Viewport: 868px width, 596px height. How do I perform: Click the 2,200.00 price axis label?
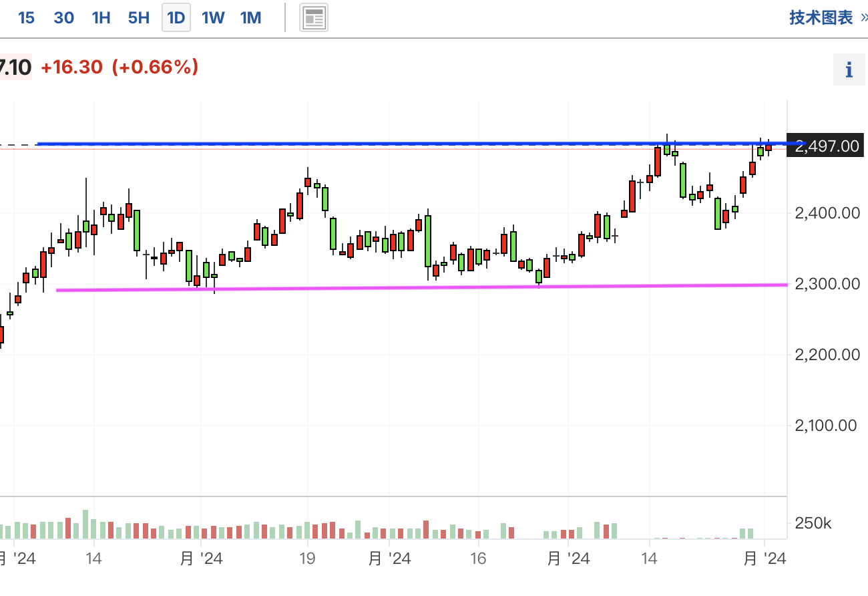coord(827,355)
